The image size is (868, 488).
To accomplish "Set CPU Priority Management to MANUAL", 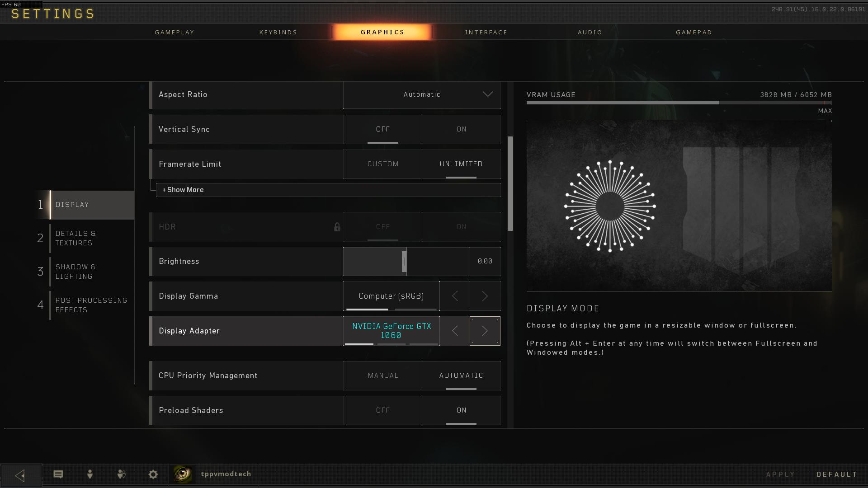I will pos(382,375).
